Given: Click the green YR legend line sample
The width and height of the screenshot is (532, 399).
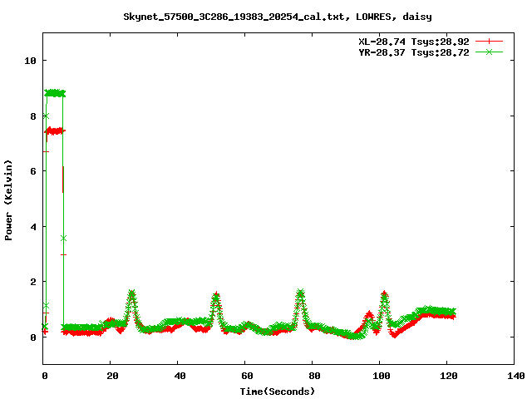Looking at the screenshot, I should pos(489,52).
